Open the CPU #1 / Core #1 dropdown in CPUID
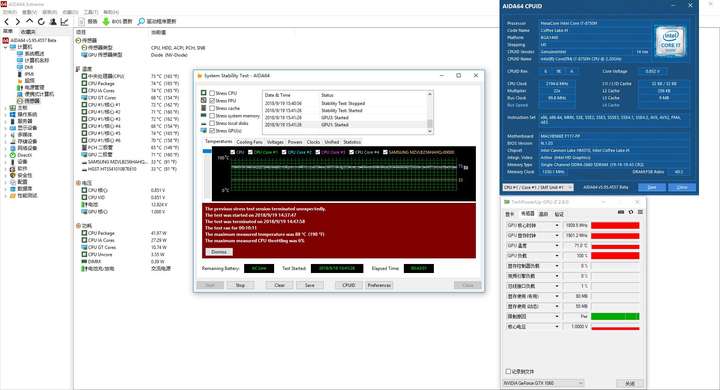The height and width of the screenshot is (390, 720). click(x=538, y=187)
